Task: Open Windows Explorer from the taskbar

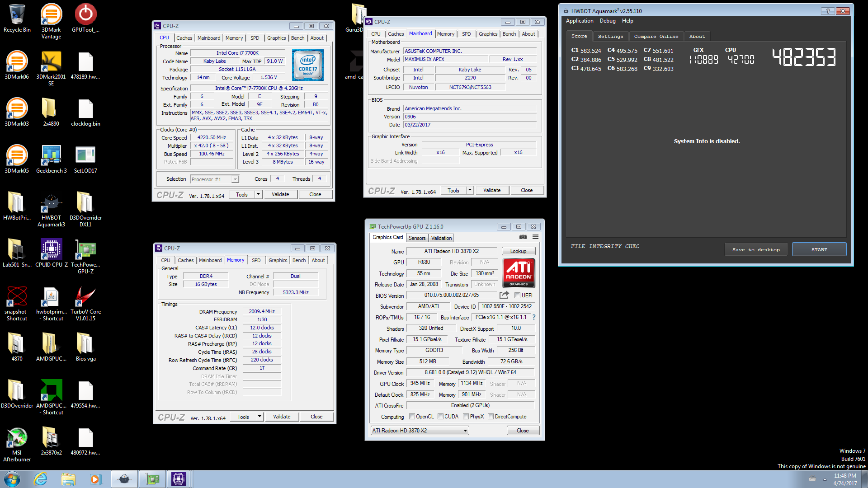Action: pos(68,479)
